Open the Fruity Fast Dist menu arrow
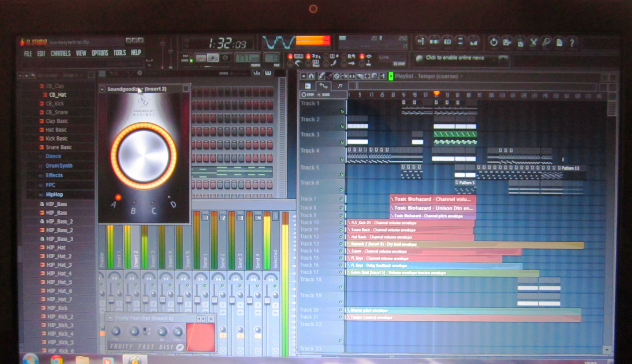 [x=110, y=318]
